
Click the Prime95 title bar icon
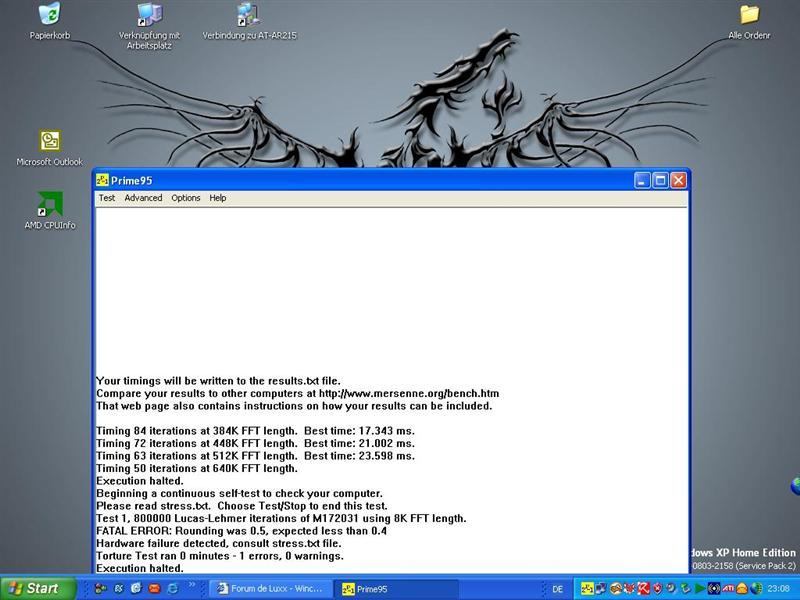[103, 180]
